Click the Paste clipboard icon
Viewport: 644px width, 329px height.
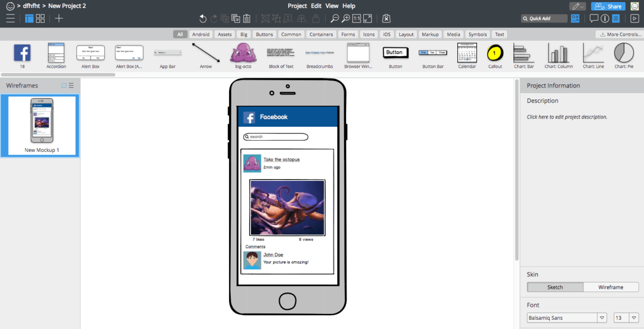246,19
